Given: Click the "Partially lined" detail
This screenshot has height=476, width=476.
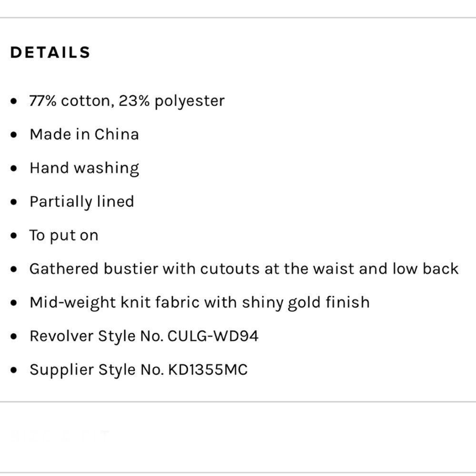Looking at the screenshot, I should (81, 202).
